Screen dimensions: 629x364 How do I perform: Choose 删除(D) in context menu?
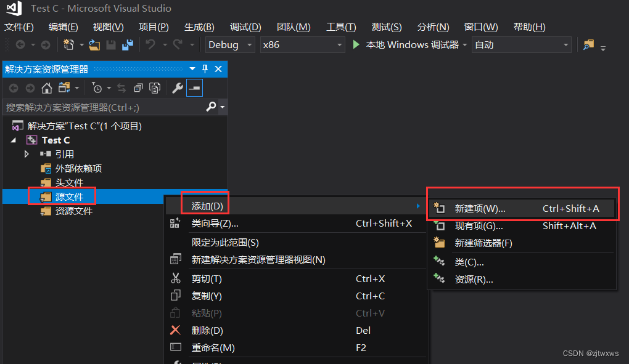click(x=296, y=330)
